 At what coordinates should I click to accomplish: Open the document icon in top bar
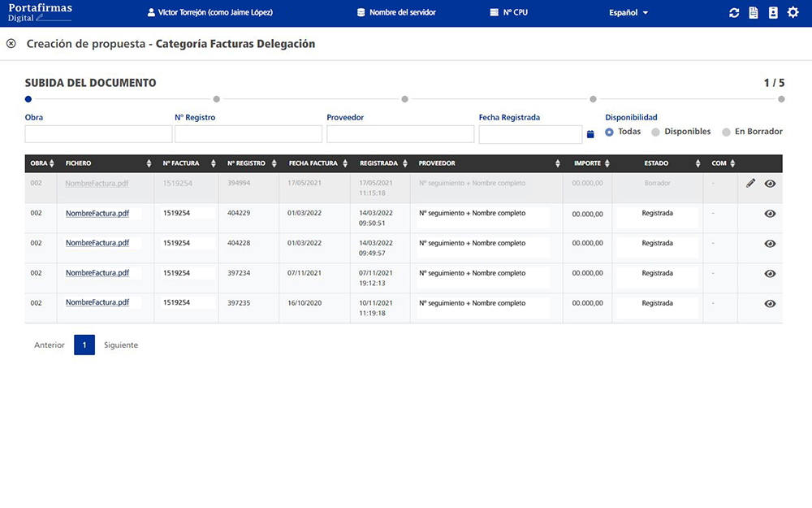[x=754, y=13]
